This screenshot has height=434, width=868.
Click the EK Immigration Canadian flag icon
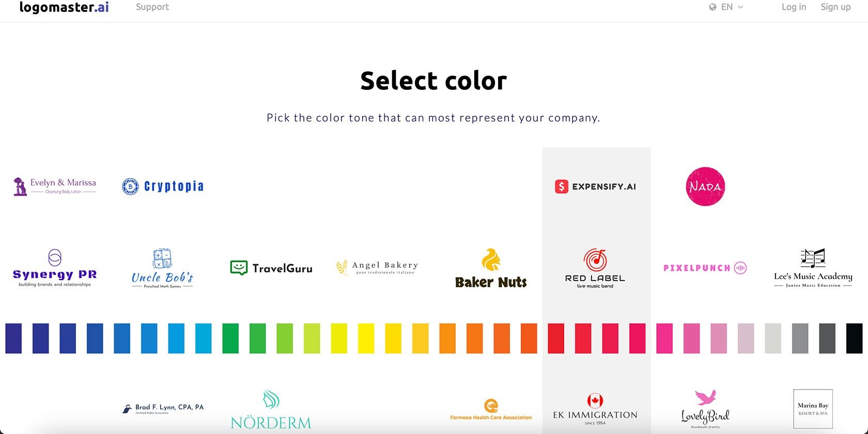(x=595, y=400)
